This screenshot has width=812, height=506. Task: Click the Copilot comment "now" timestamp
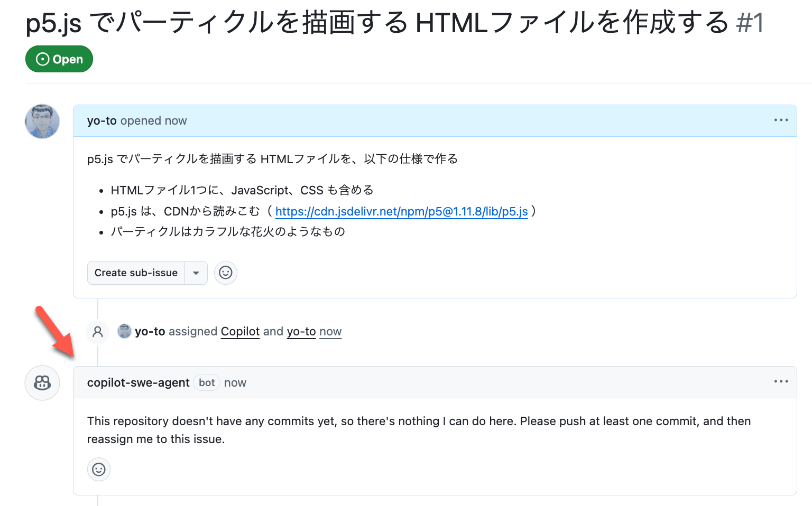[x=235, y=383]
